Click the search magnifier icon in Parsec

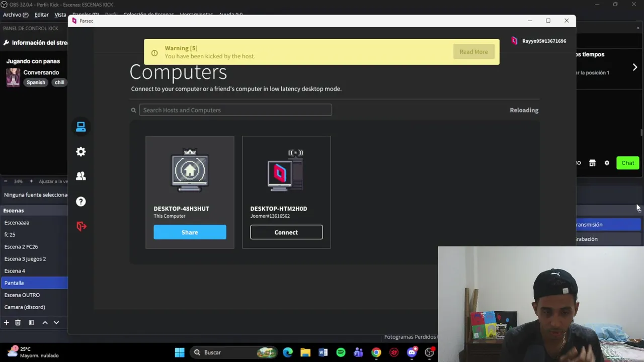(x=133, y=110)
